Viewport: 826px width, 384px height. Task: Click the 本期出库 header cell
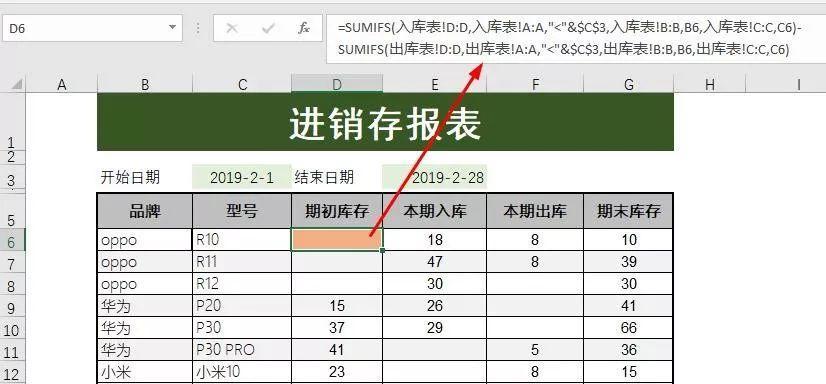pos(535,211)
